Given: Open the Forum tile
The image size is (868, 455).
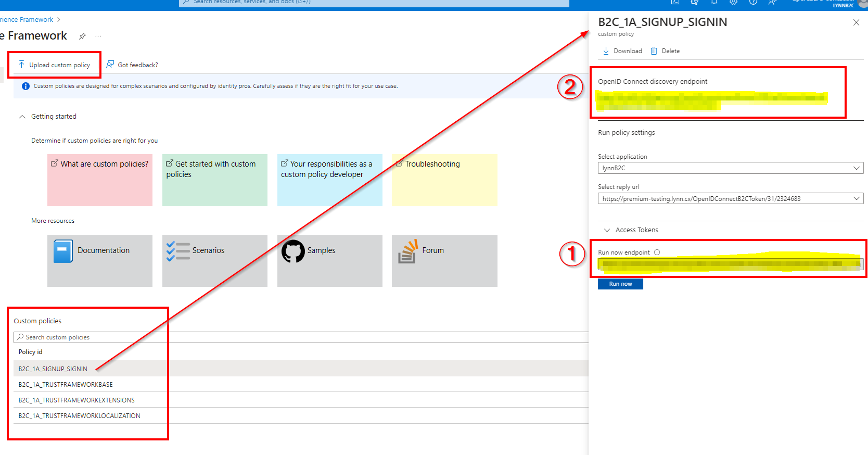Looking at the screenshot, I should pyautogui.click(x=444, y=260).
